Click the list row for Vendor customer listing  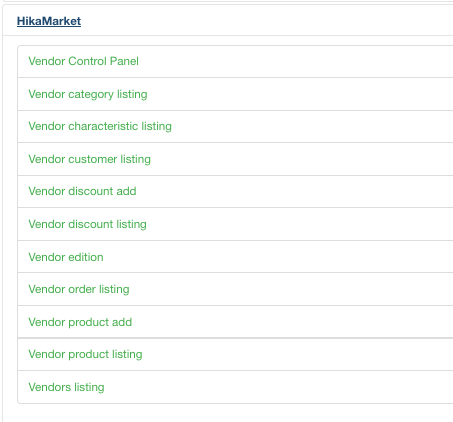pyautogui.click(x=235, y=159)
